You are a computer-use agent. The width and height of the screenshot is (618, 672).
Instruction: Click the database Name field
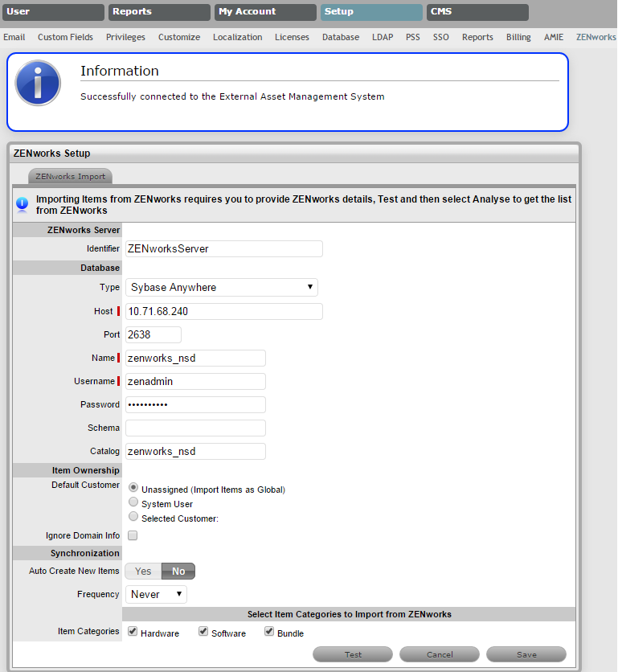(195, 359)
